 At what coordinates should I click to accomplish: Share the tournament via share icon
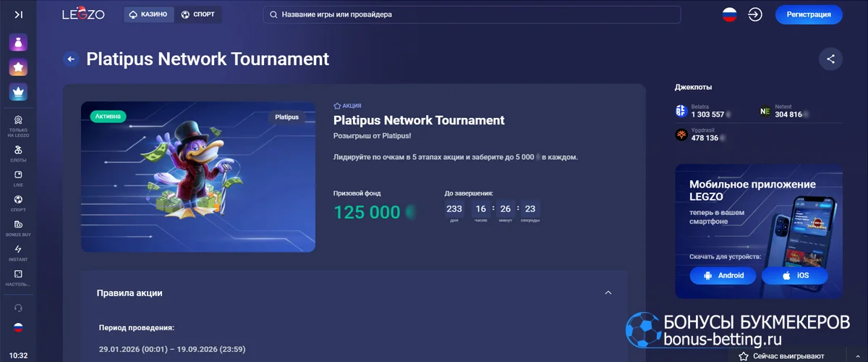[830, 59]
